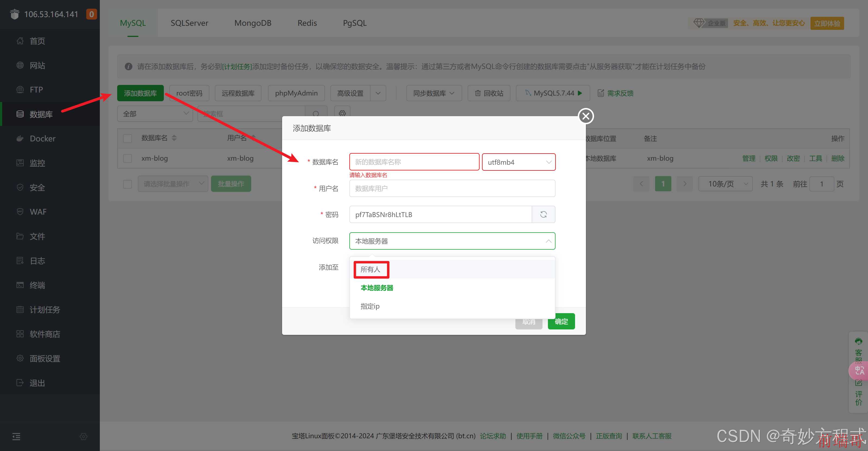The image size is (868, 451).
Task: Click the WAF shield icon in sidebar
Action: (20, 212)
